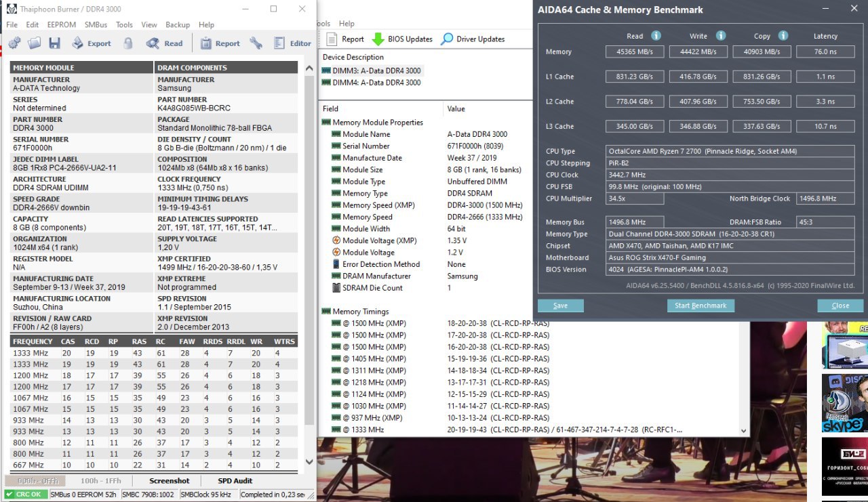Select the 1200 MHz CAS 18 timing row
Screen dimensions: 868x502
coord(154,375)
